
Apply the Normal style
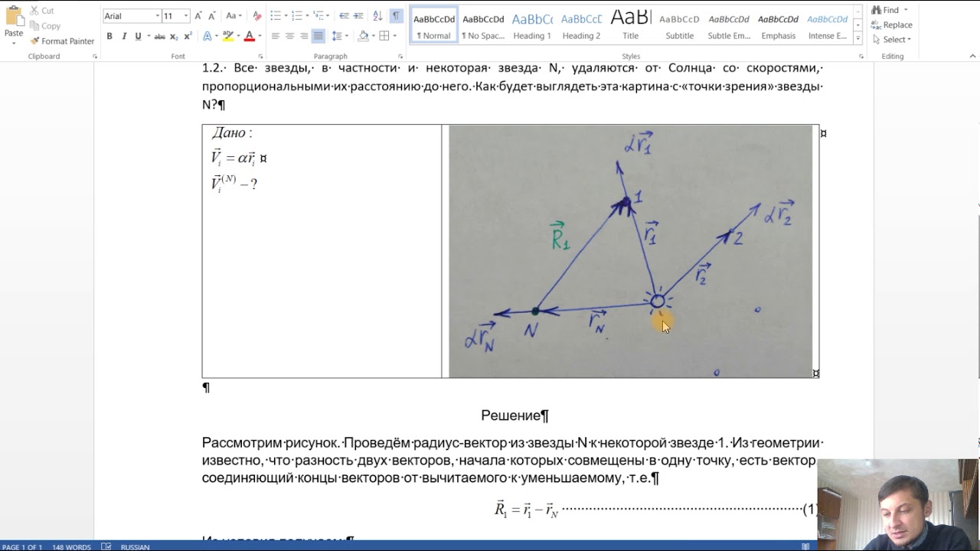coord(434,25)
